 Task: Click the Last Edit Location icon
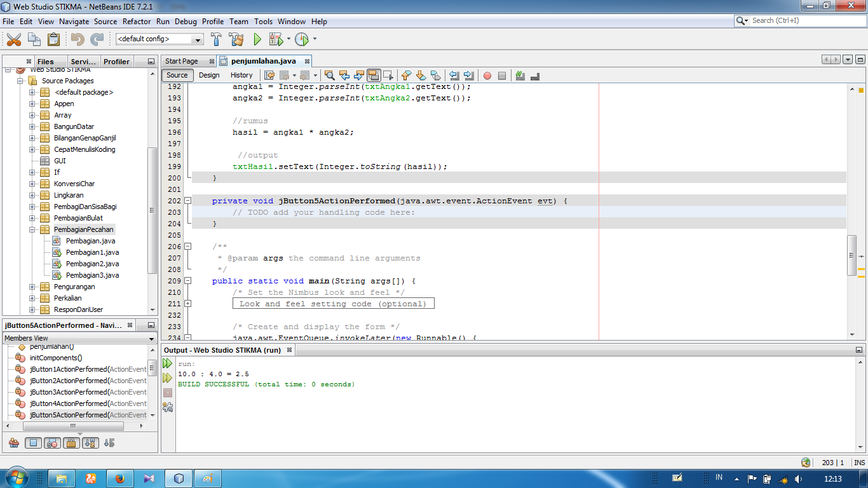269,76
